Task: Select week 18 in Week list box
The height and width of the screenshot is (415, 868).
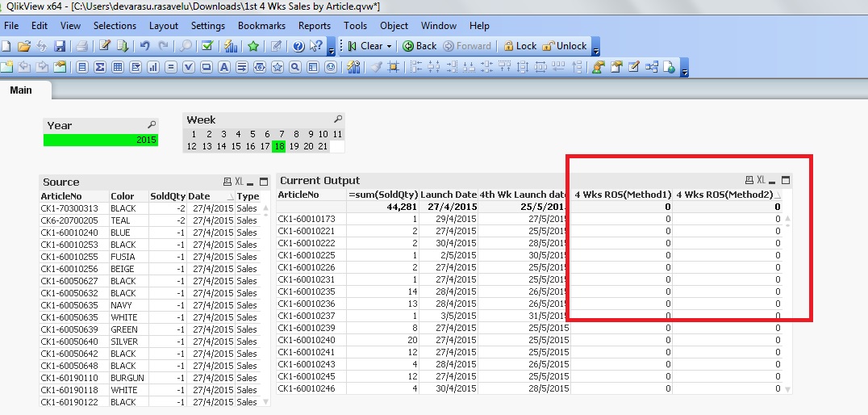Action: tap(278, 146)
